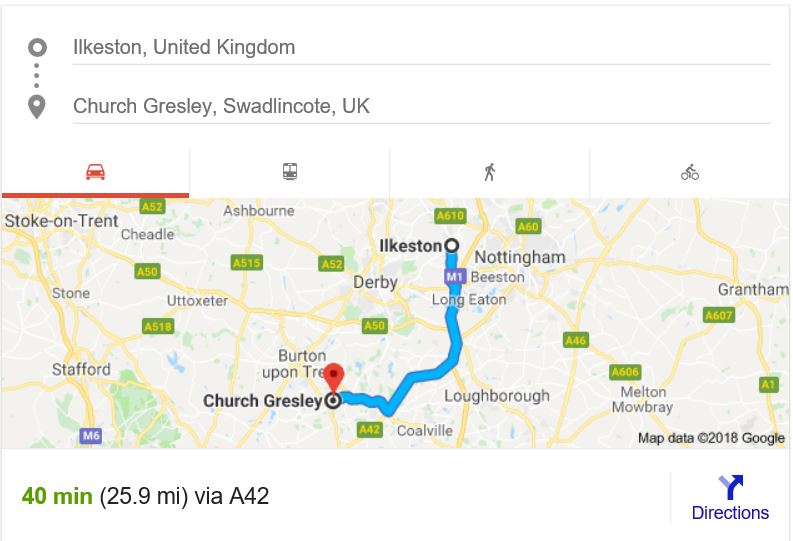Screen dimensions: 793x541
Task: Click the Nottingham label on the map
Action: (520, 257)
